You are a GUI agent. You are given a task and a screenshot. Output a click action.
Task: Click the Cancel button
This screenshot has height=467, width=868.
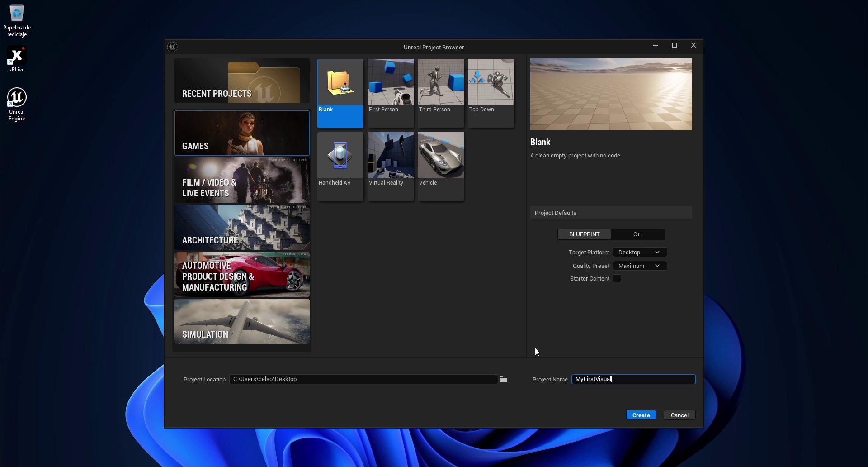coord(679,415)
